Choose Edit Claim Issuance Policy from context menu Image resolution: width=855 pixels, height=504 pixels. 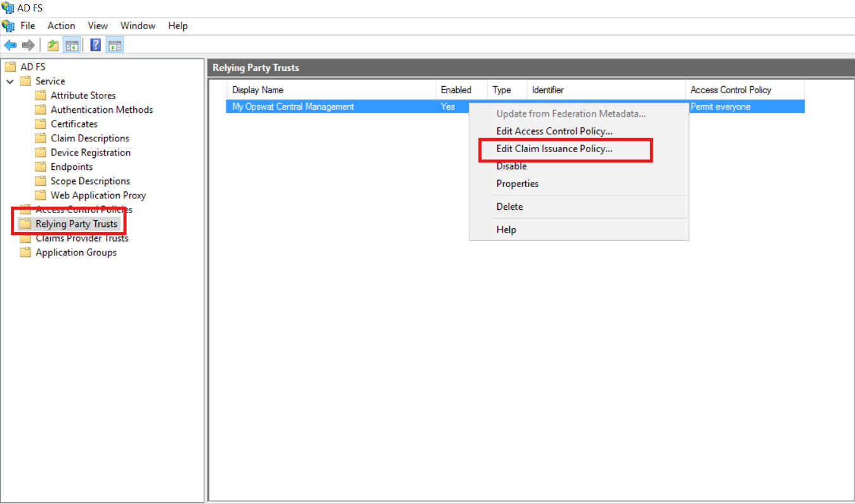(x=554, y=149)
